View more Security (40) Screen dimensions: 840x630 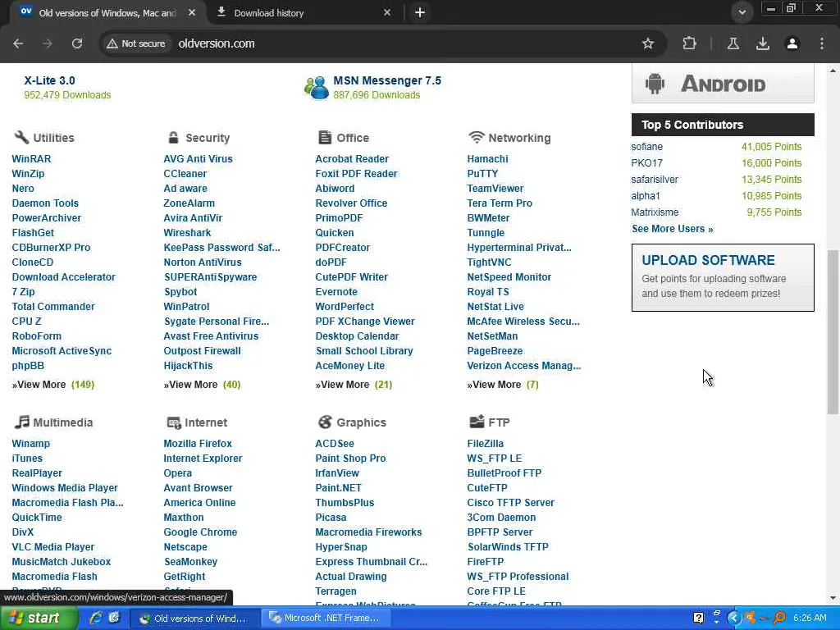pyautogui.click(x=202, y=384)
